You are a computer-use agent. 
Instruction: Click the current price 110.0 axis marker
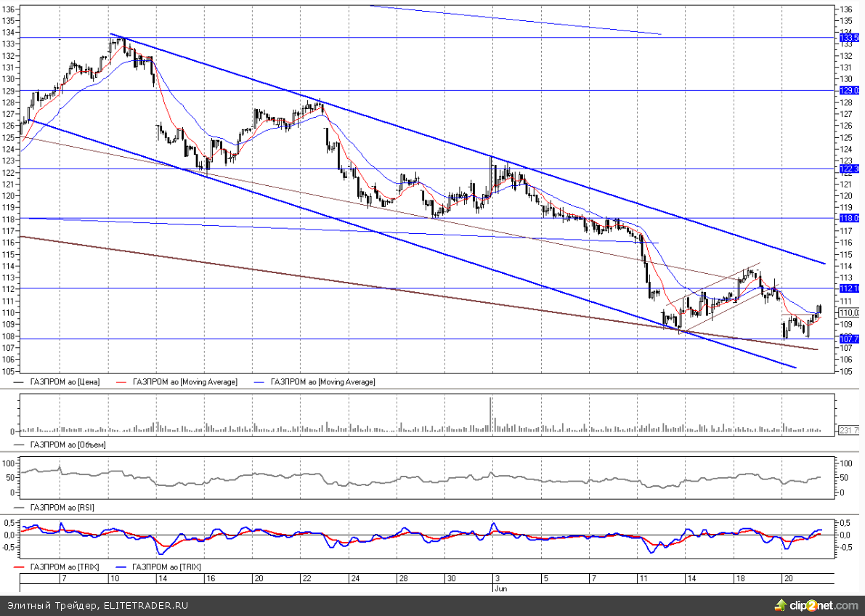click(849, 312)
